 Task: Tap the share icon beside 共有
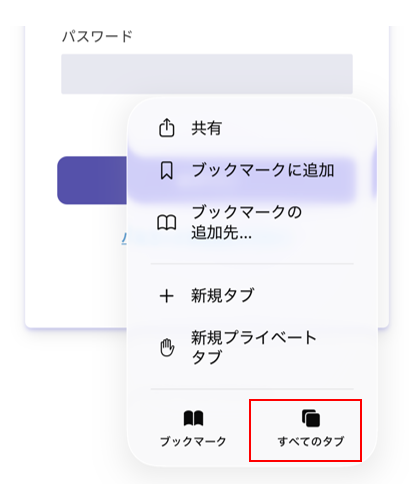[167, 128]
